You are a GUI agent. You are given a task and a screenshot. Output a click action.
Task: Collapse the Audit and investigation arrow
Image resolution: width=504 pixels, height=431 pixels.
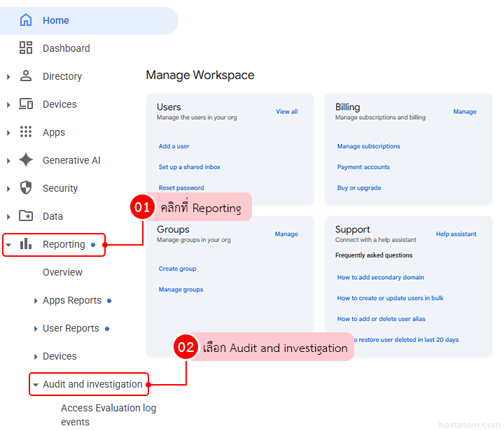pos(36,384)
